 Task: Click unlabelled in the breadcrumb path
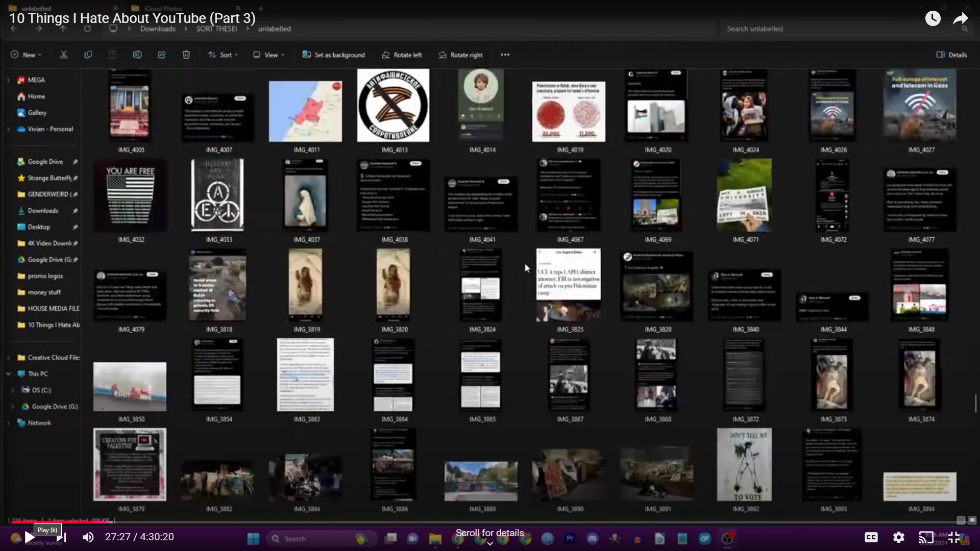point(275,29)
